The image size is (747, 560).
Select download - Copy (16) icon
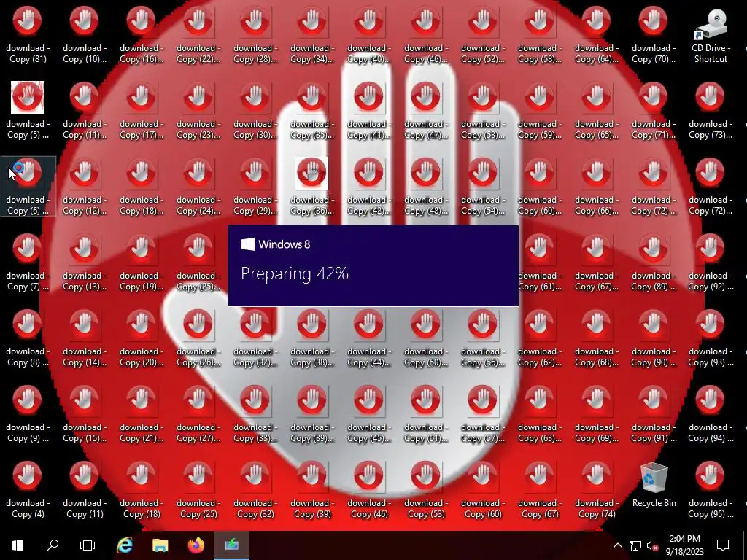[141, 36]
